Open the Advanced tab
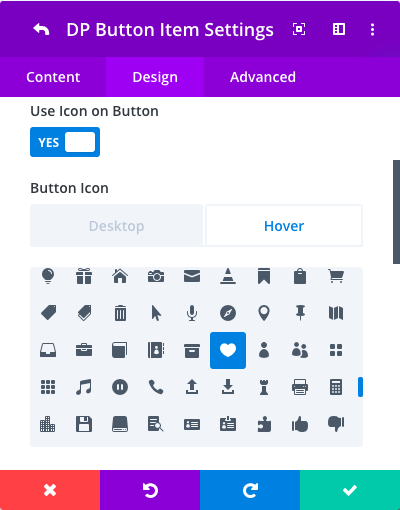The width and height of the screenshot is (400, 510). (263, 77)
